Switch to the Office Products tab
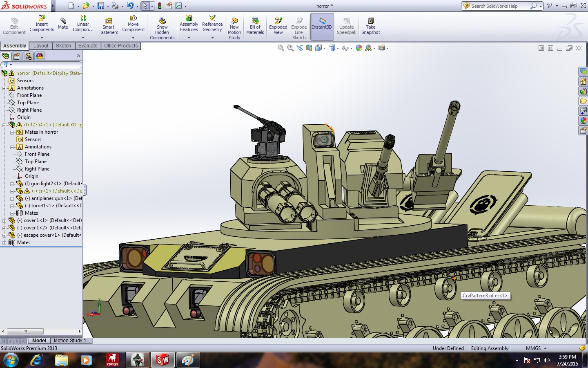The width and height of the screenshot is (588, 368). coord(121,46)
